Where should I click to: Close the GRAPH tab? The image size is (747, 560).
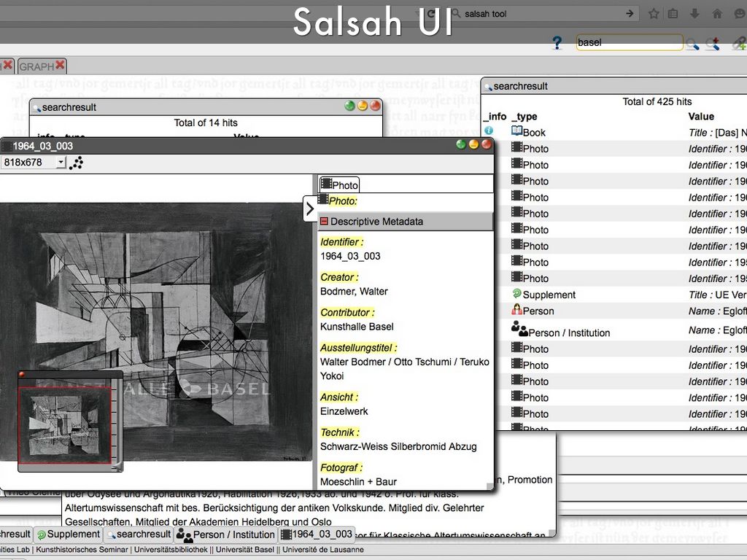[x=61, y=66]
